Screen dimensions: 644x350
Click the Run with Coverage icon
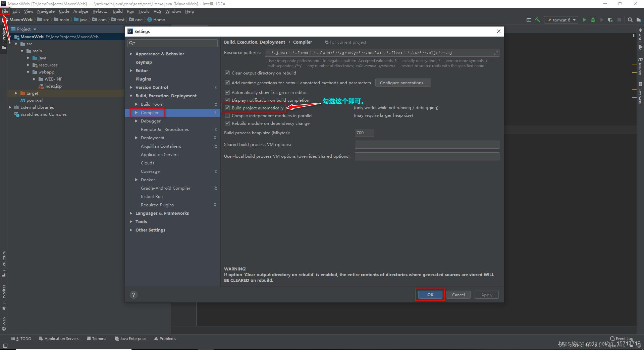click(x=610, y=20)
